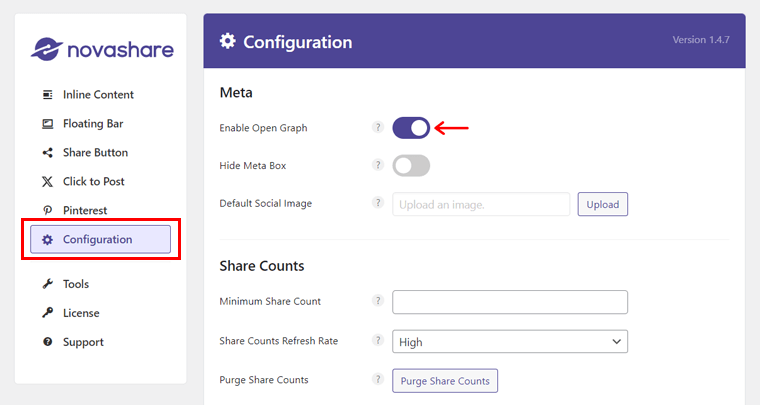Click into the Minimum Share Count field
The height and width of the screenshot is (405, 760).
click(x=510, y=302)
